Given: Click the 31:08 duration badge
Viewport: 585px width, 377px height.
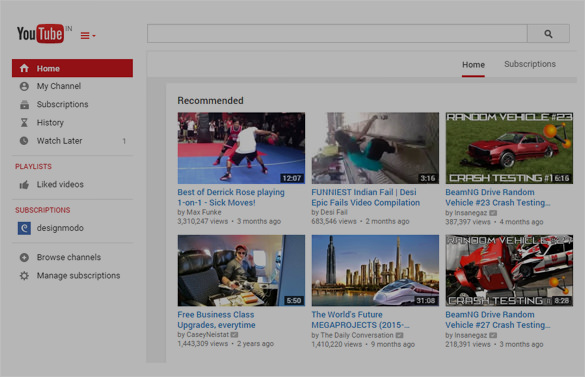Looking at the screenshot, I should click(425, 300).
